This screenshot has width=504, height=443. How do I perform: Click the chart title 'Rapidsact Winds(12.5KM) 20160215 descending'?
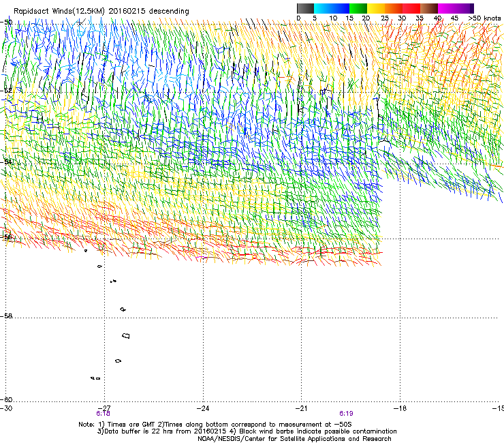click(x=101, y=12)
